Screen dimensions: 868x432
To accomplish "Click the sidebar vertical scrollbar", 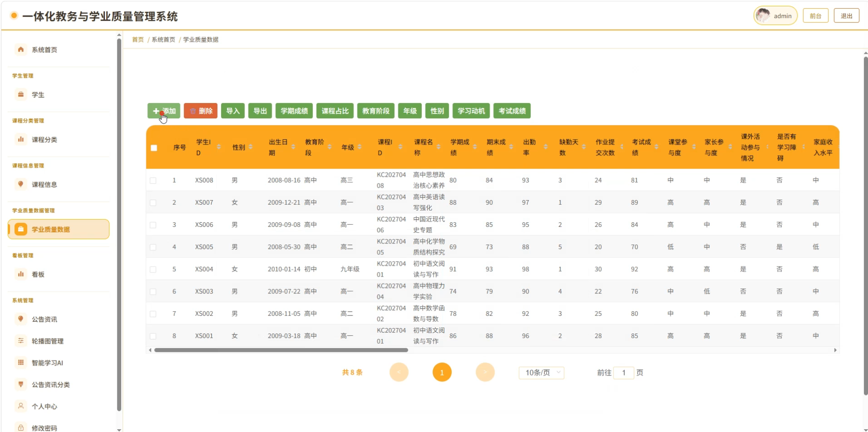I will 119,224.
